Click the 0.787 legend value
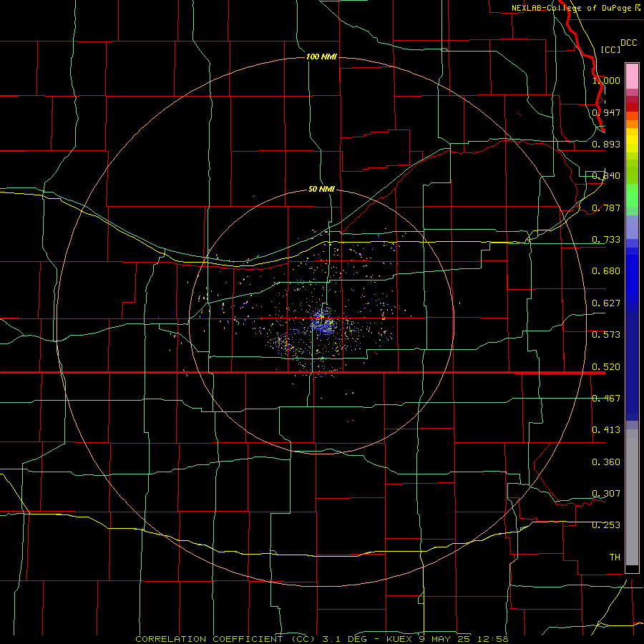The height and width of the screenshot is (644, 644). pyautogui.click(x=606, y=208)
